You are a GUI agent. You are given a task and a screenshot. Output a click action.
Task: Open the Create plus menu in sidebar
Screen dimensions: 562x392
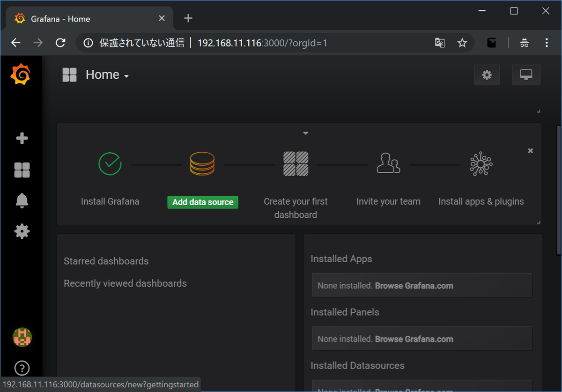[22, 139]
